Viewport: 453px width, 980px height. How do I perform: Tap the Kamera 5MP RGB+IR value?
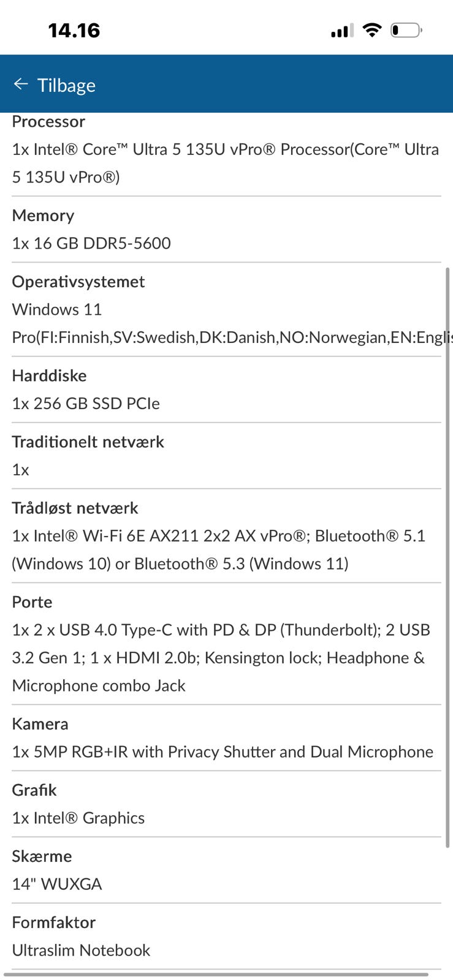pyautogui.click(x=223, y=752)
